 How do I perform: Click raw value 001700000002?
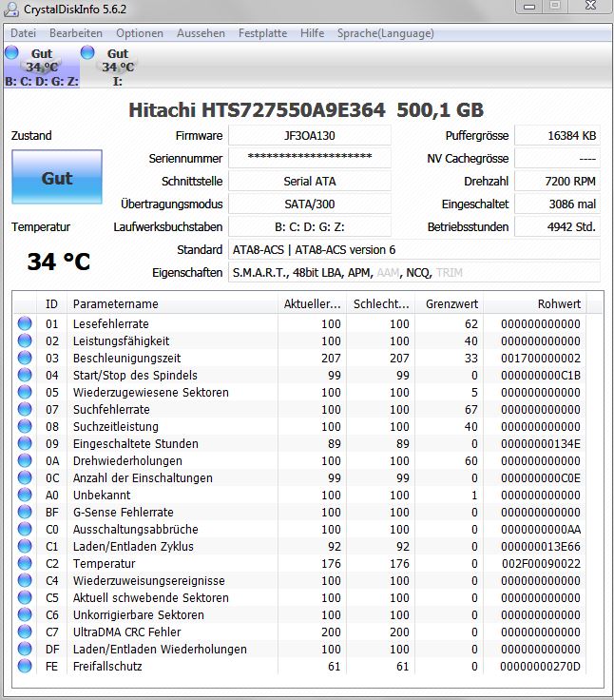[x=541, y=358]
